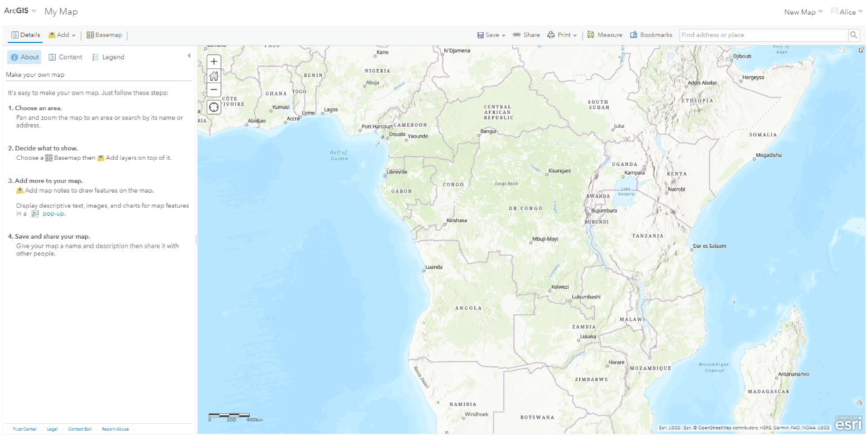Click the My Map title

[x=61, y=12]
